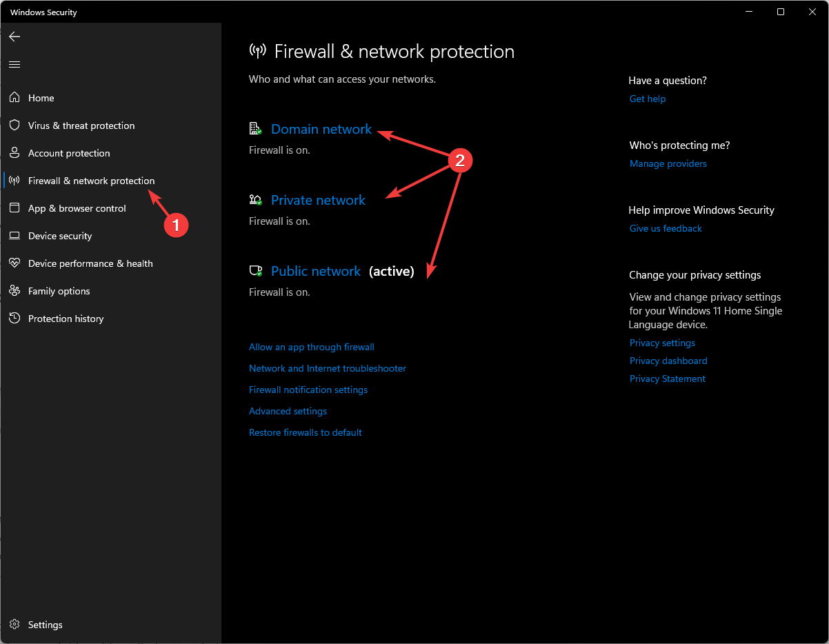Open Device performance & health

(90, 263)
